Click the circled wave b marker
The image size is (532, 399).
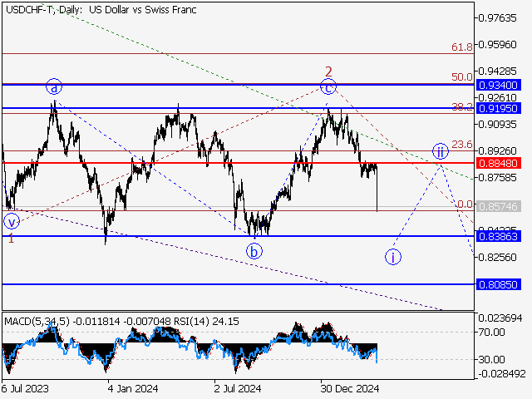[x=256, y=251]
